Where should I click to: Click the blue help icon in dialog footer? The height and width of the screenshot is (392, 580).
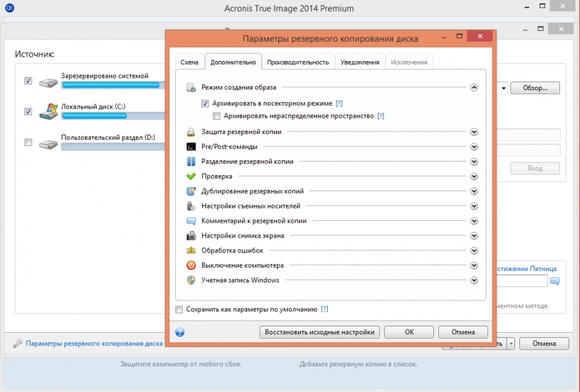point(180,332)
